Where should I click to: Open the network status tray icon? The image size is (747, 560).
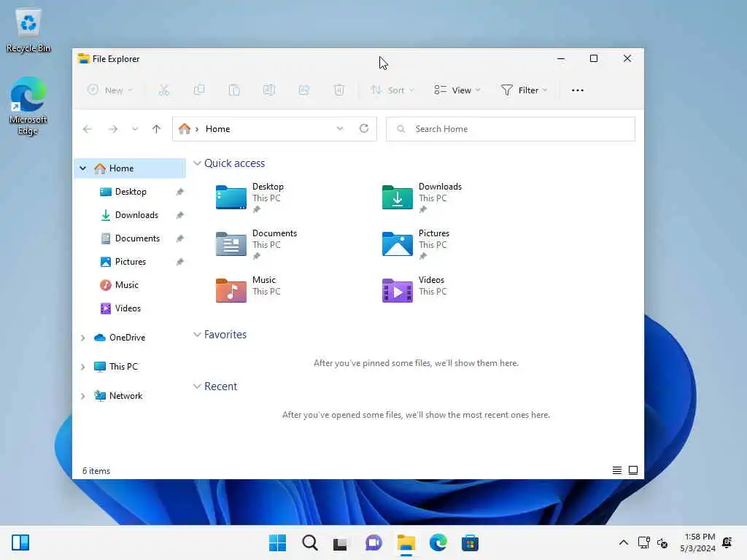(643, 542)
